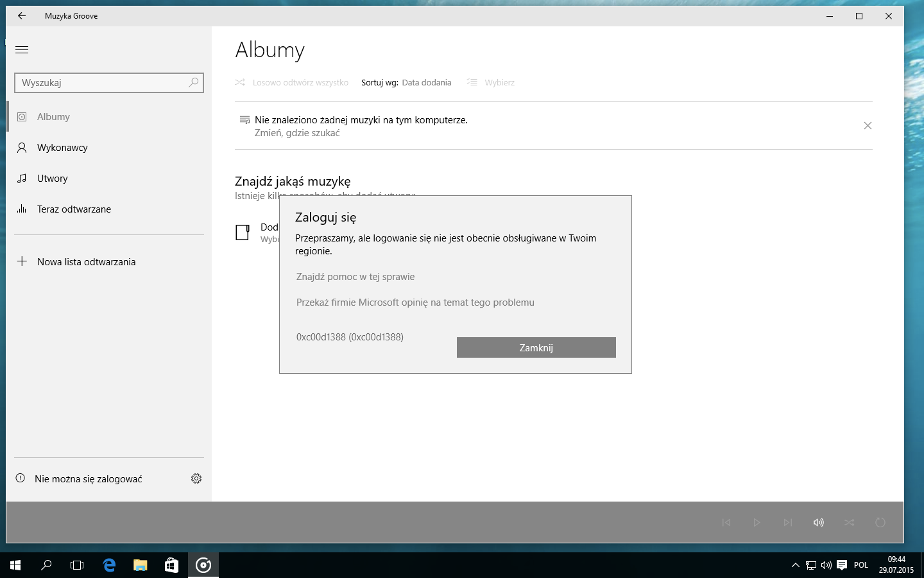This screenshot has height=578, width=924.
Task: Start playback with the play button
Action: click(x=757, y=523)
